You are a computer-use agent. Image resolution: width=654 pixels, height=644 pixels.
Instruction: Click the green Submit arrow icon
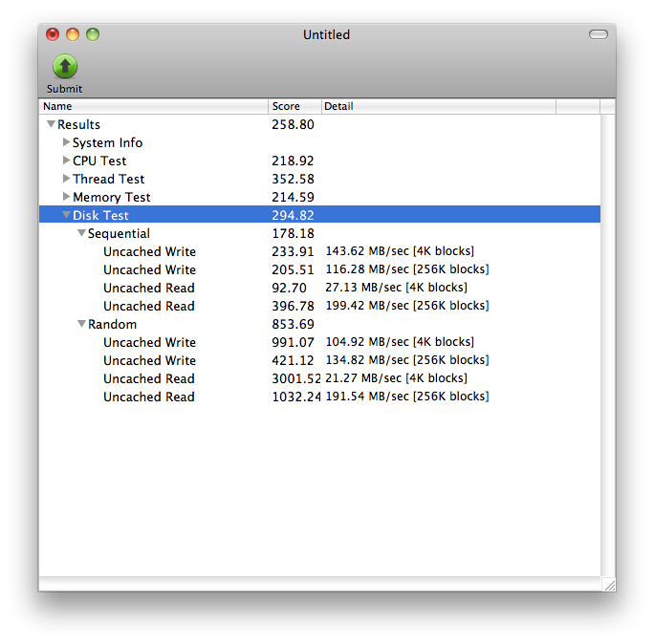(65, 66)
